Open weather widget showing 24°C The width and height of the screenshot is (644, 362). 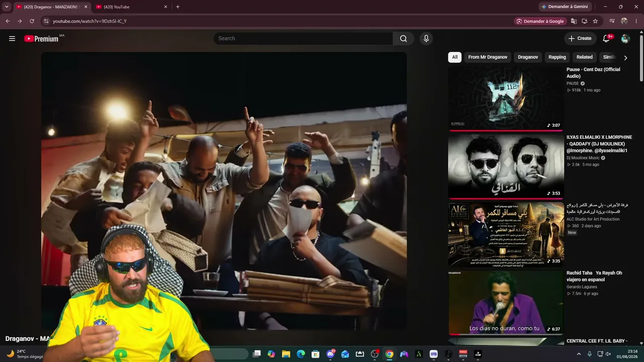(25, 354)
